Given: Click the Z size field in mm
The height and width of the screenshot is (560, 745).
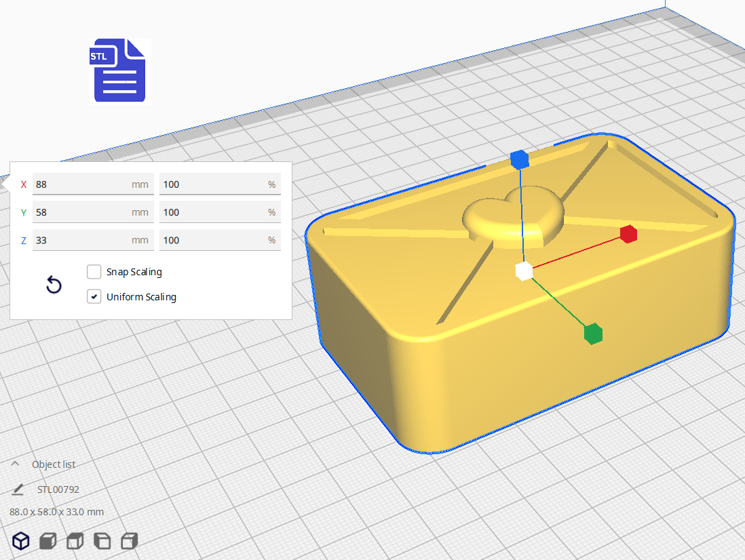Looking at the screenshot, I should pyautogui.click(x=81, y=240).
